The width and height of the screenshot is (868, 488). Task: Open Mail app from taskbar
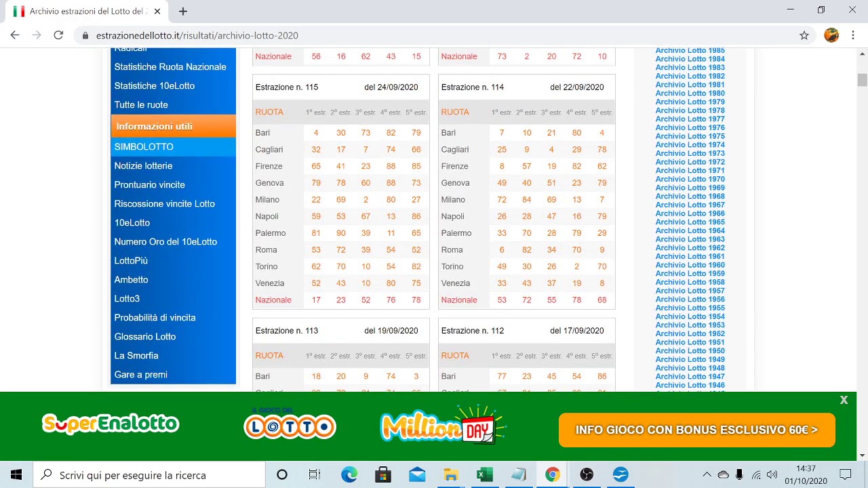tap(417, 474)
